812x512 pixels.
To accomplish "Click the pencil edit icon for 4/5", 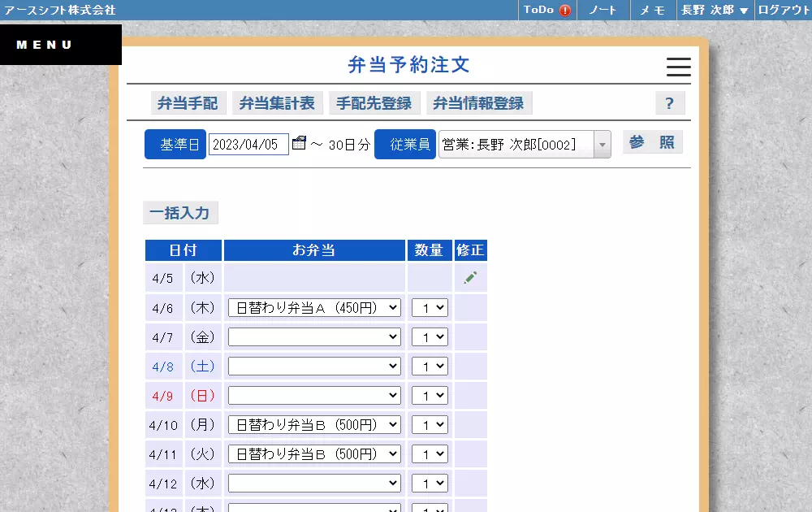I will click(x=470, y=276).
